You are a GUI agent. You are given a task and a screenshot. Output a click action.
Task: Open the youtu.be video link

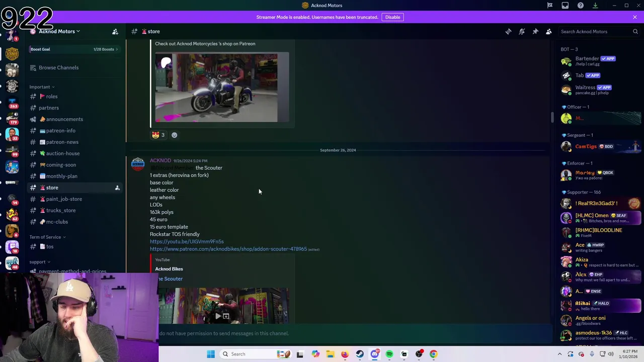pos(187,241)
